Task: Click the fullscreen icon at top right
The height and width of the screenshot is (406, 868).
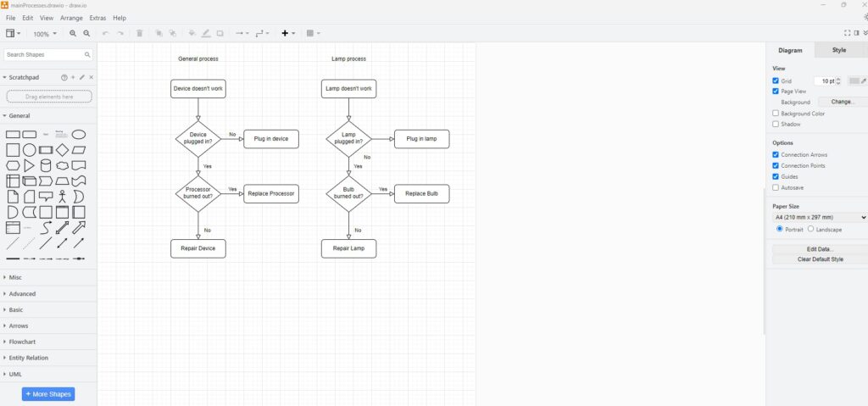Action: pyautogui.click(x=847, y=33)
